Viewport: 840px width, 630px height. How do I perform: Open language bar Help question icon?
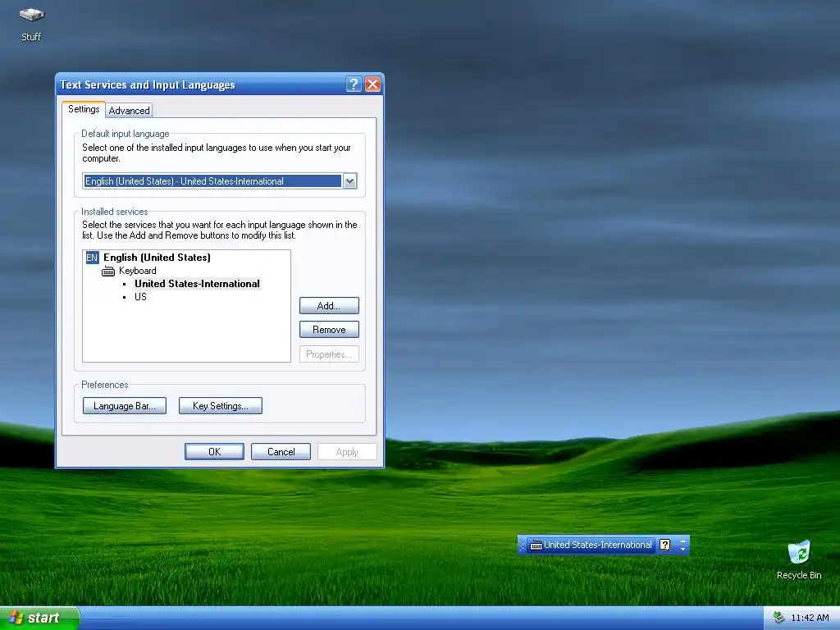tap(664, 545)
